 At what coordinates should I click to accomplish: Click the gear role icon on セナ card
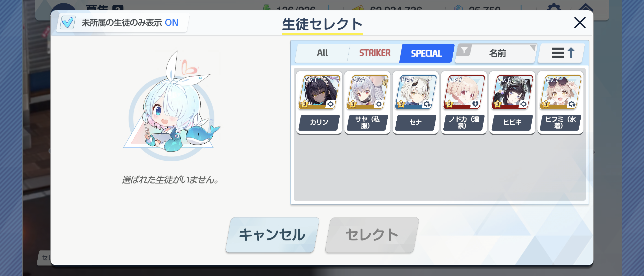427,104
